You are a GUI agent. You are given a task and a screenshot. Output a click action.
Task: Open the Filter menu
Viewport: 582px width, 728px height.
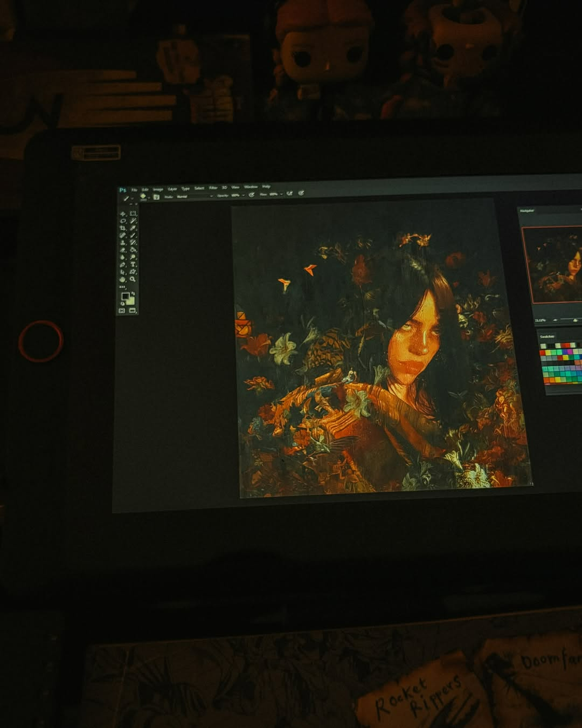(x=213, y=188)
